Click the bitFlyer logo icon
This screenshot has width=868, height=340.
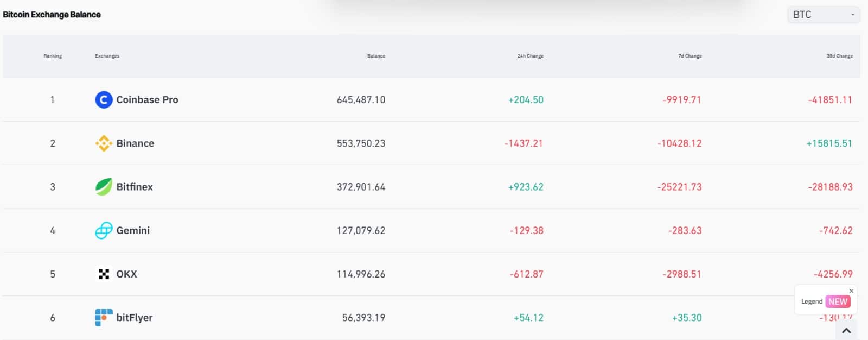104,318
